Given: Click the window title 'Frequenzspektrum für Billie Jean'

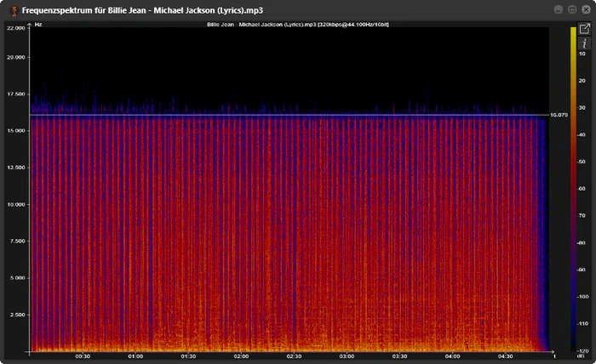Looking at the screenshot, I should [x=84, y=10].
